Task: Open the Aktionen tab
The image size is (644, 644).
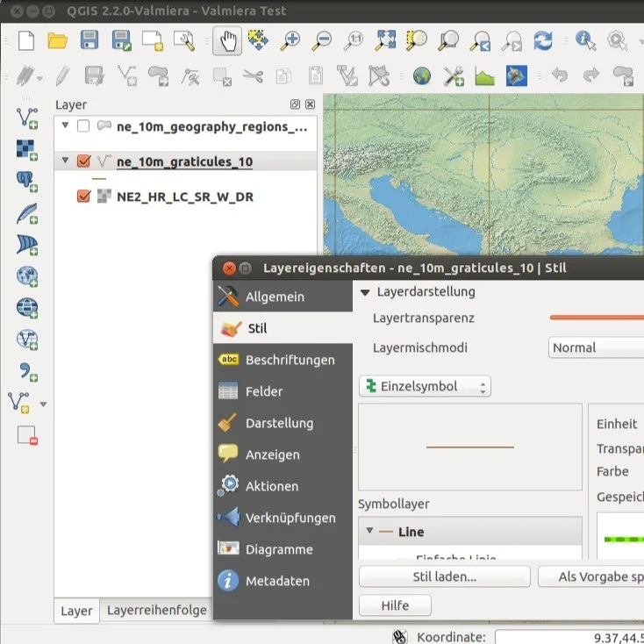Action: (283, 486)
